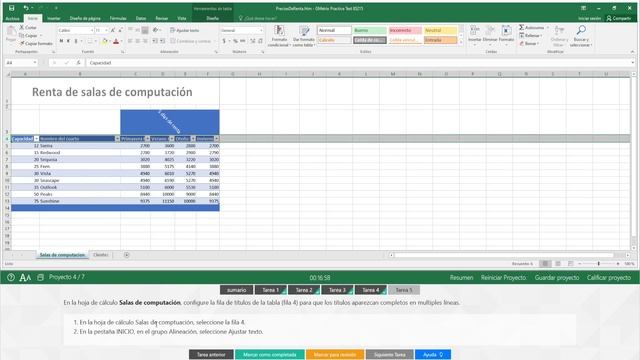This screenshot has height=360, width=640.
Task: Click the Save icon in quick access toolbar
Action: 11,8
